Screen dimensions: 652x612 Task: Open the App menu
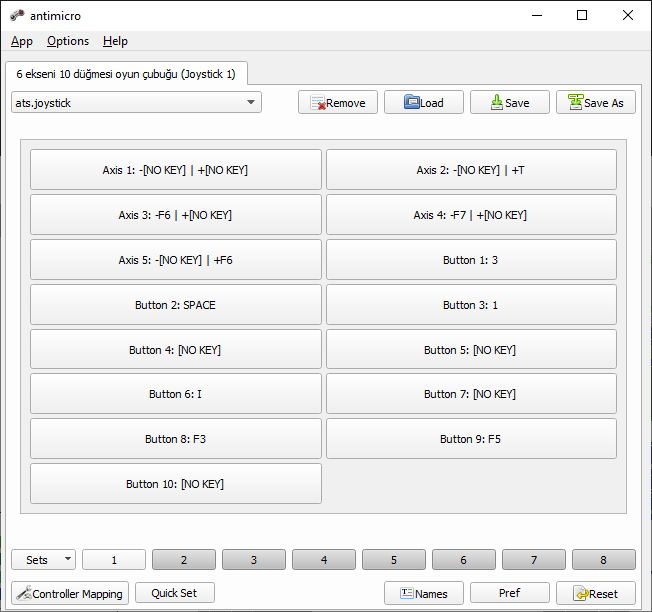(22, 41)
